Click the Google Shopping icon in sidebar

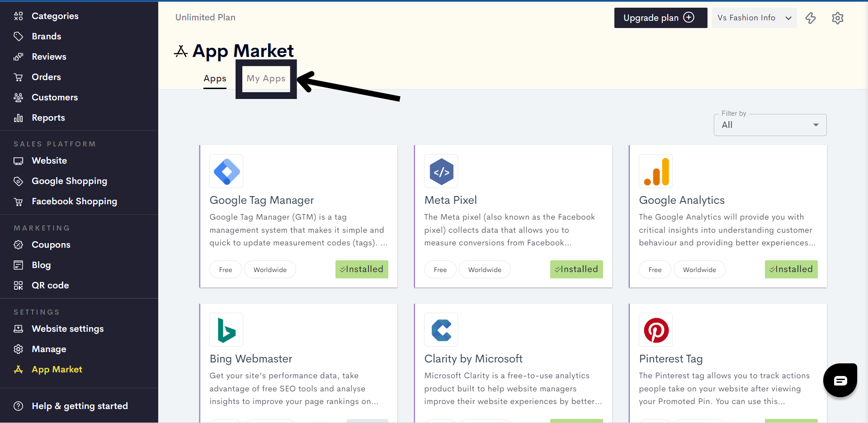pos(18,181)
